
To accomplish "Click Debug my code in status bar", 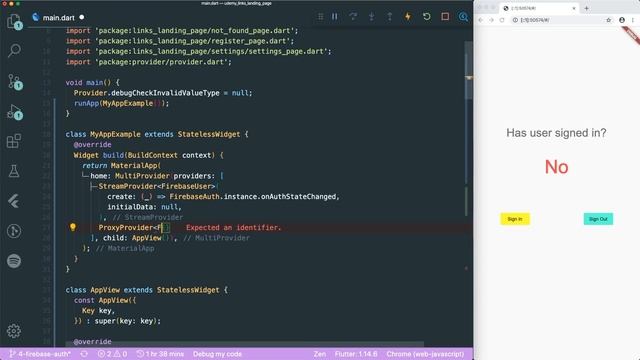I will pos(217,354).
